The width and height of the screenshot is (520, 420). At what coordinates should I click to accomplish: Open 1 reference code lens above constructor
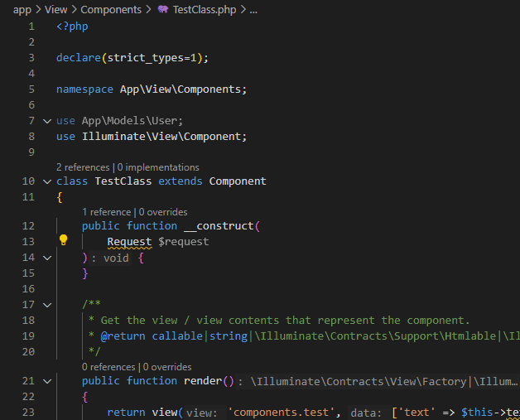(107, 212)
